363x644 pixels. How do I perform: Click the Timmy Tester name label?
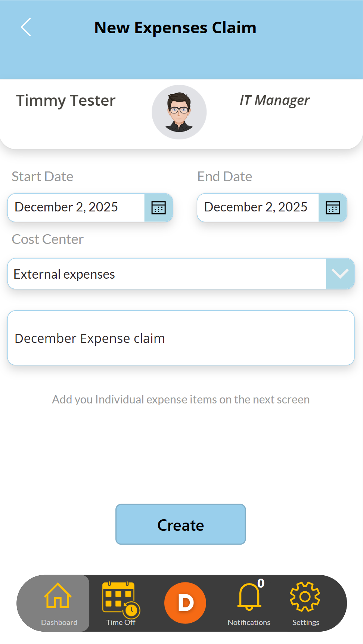(x=66, y=100)
